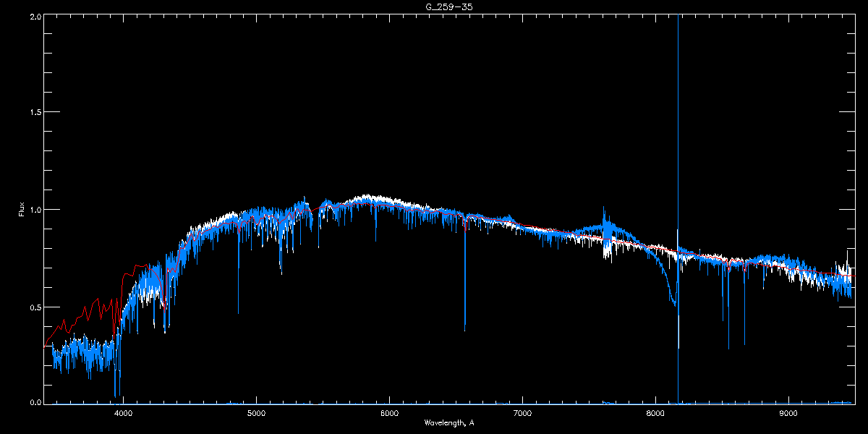Click the deep absorption line near 6563 Å
This screenshot has height=434, width=868.
[464, 275]
